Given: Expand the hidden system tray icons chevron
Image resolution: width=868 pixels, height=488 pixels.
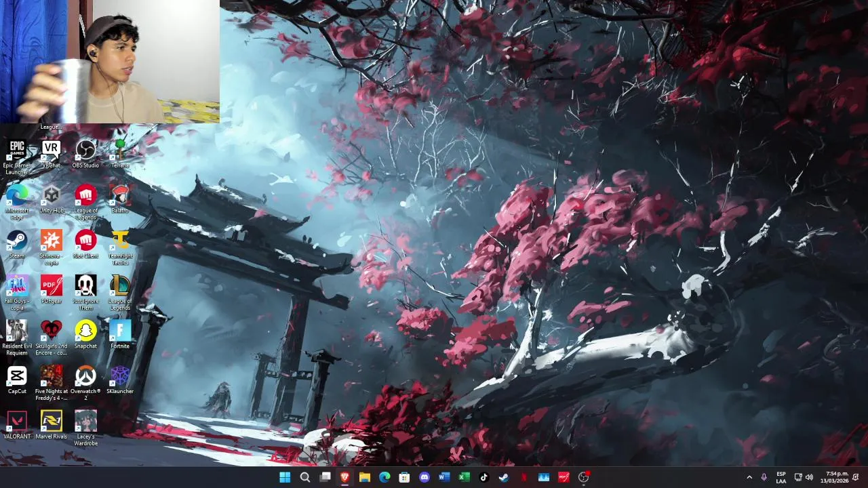Looking at the screenshot, I should (x=749, y=477).
